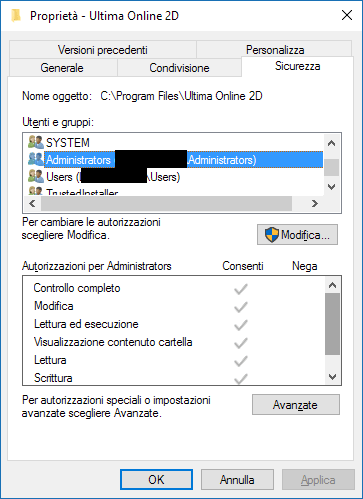Select the SYSTEM user group icon
Viewport: 363px width, 499px height.
[x=36, y=142]
